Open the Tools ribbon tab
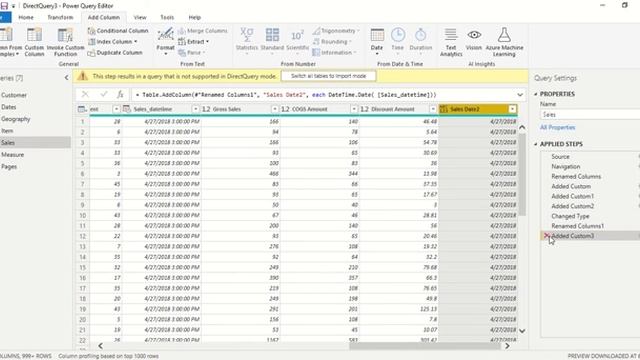The height and width of the screenshot is (360, 640). (167, 17)
